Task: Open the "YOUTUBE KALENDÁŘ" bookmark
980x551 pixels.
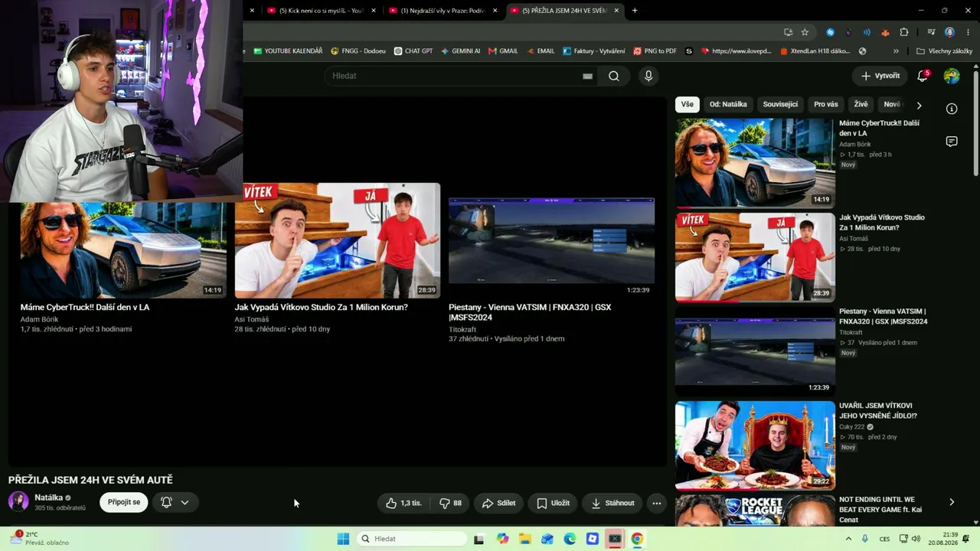Action: coord(287,51)
